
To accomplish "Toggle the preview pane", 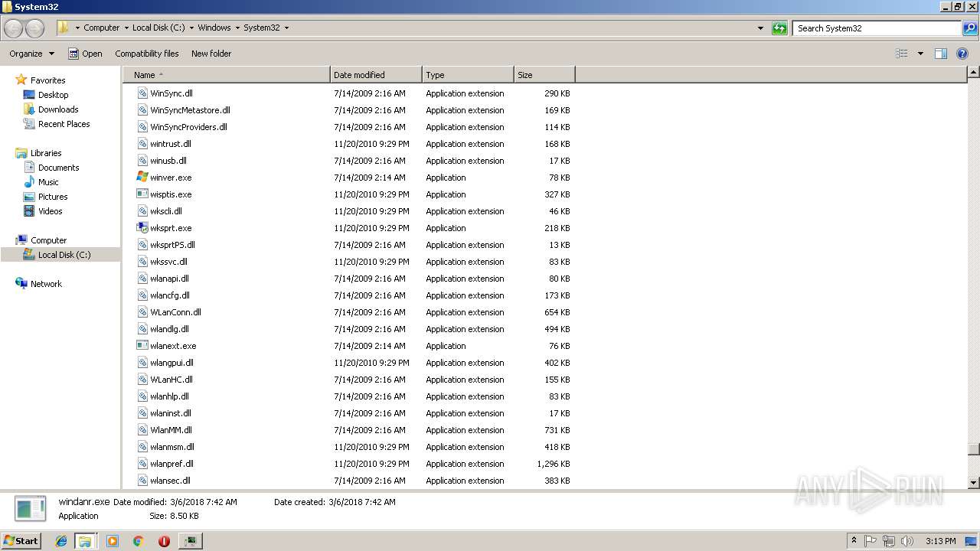I will click(941, 54).
